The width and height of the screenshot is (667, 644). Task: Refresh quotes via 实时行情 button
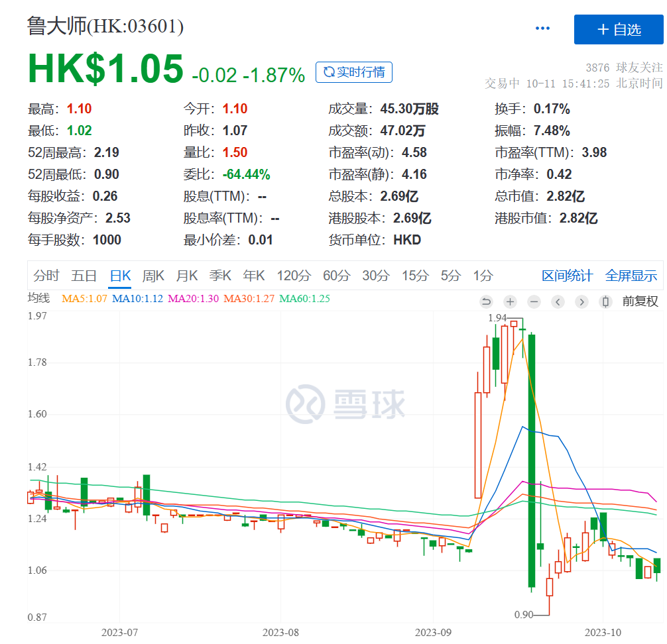pyautogui.click(x=354, y=72)
